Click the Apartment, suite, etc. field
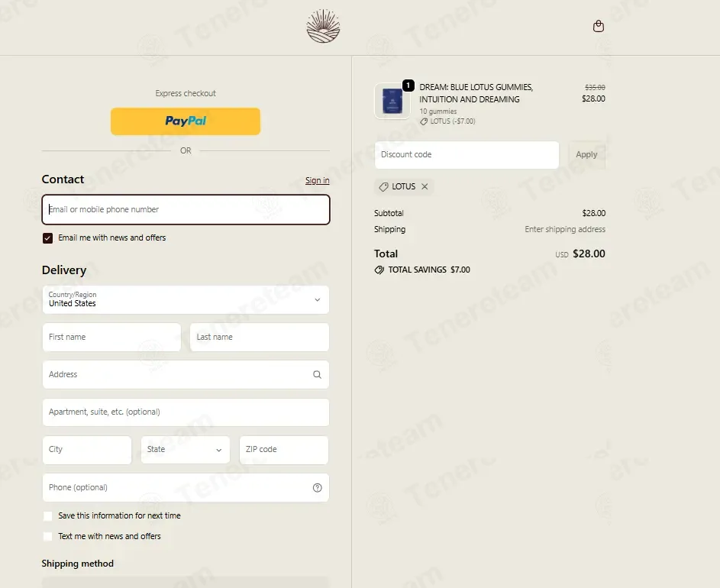Viewport: 720px width, 588px height. pyautogui.click(x=186, y=412)
